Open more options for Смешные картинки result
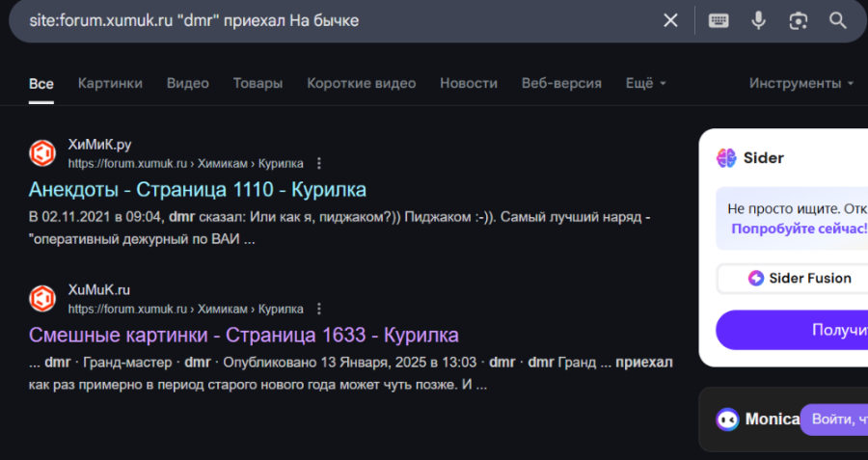 pyautogui.click(x=319, y=309)
